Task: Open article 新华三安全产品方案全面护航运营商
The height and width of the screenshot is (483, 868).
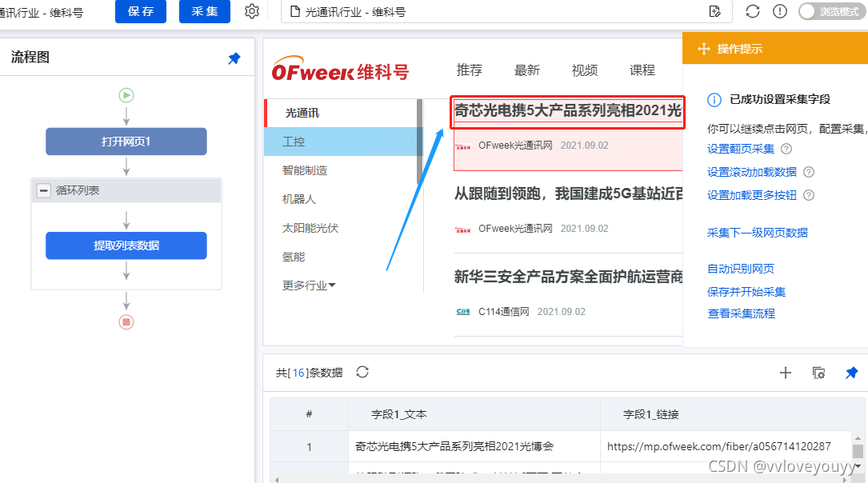Action: tap(569, 277)
